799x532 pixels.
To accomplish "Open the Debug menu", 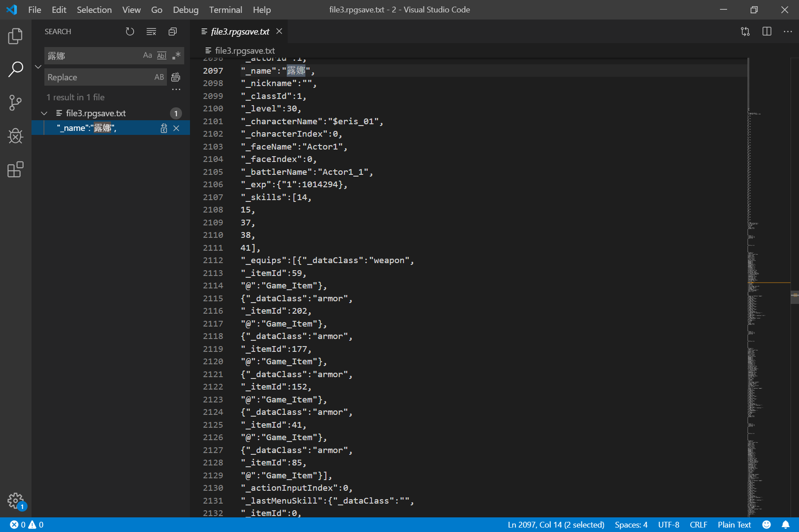I will [186, 10].
